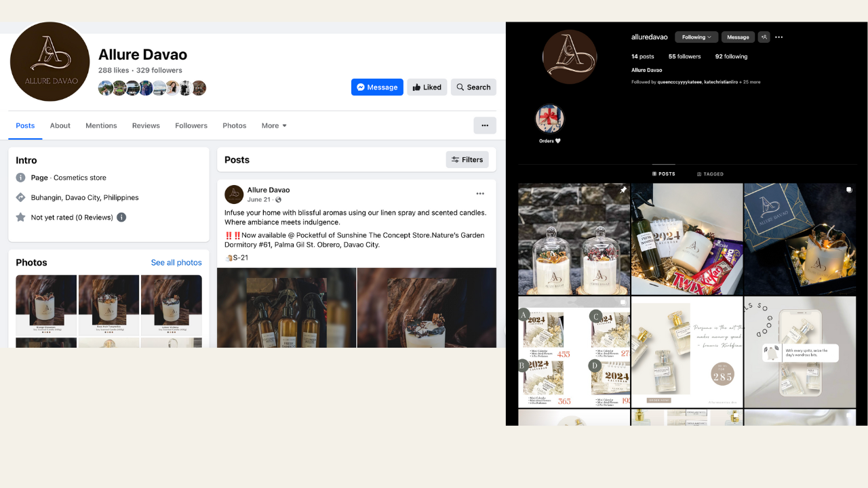Screen dimensions: 868x488
Task: Select the Posts tab on the Facebook page
Action: [x=25, y=125]
